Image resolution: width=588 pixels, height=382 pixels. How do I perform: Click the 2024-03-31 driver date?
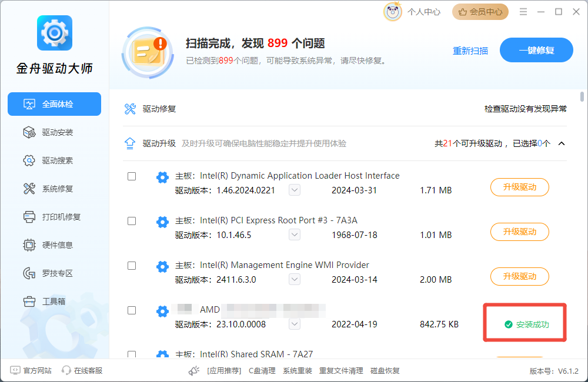(x=354, y=190)
